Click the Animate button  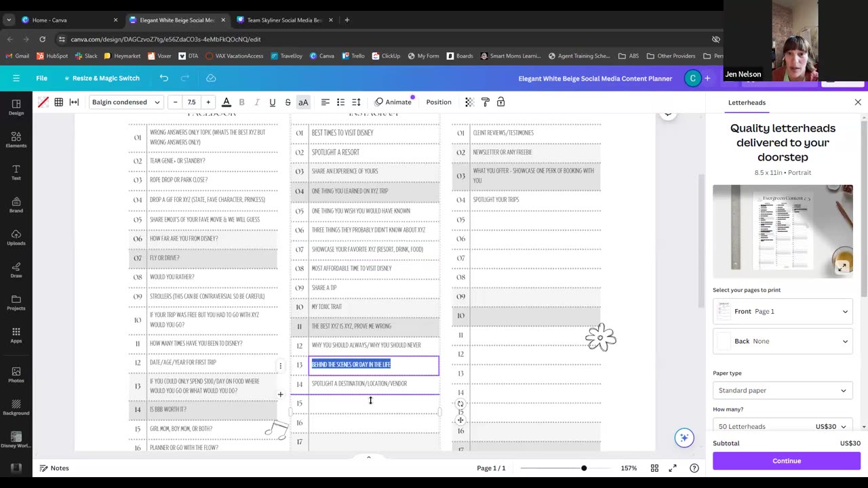[x=393, y=102]
